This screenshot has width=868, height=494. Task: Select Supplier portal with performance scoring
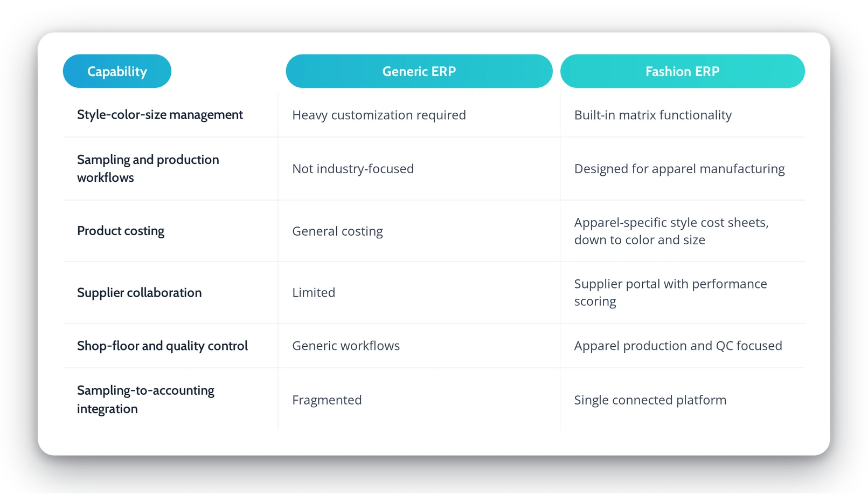click(x=671, y=292)
